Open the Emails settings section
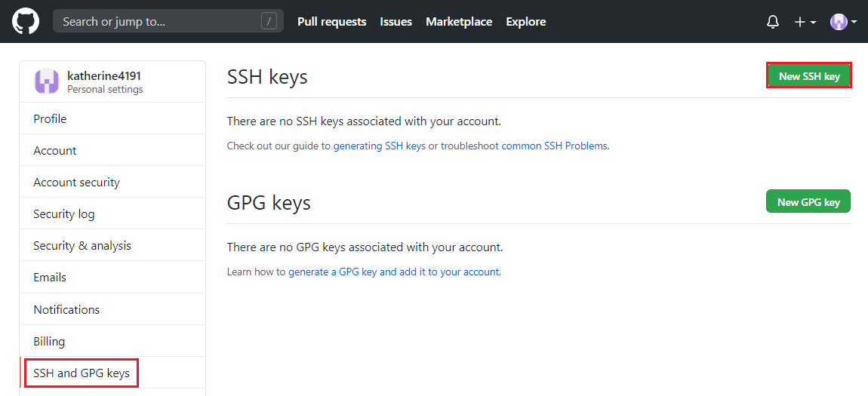868x396 pixels. [112, 277]
